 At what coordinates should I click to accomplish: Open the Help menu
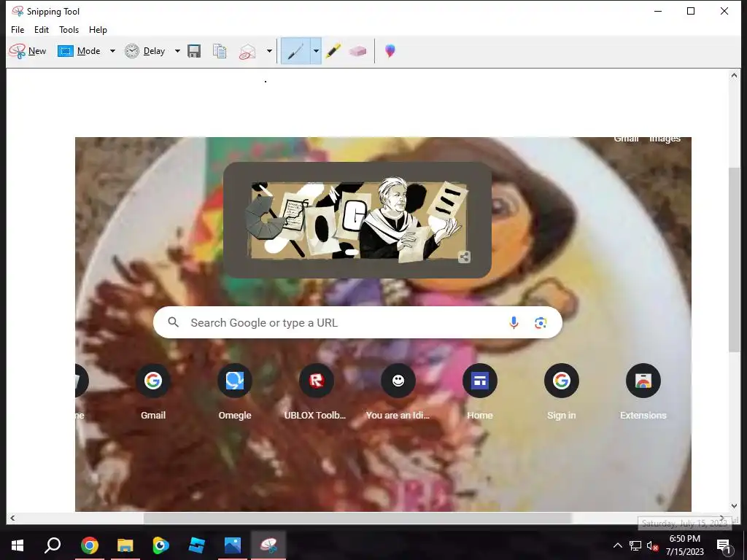pos(98,29)
